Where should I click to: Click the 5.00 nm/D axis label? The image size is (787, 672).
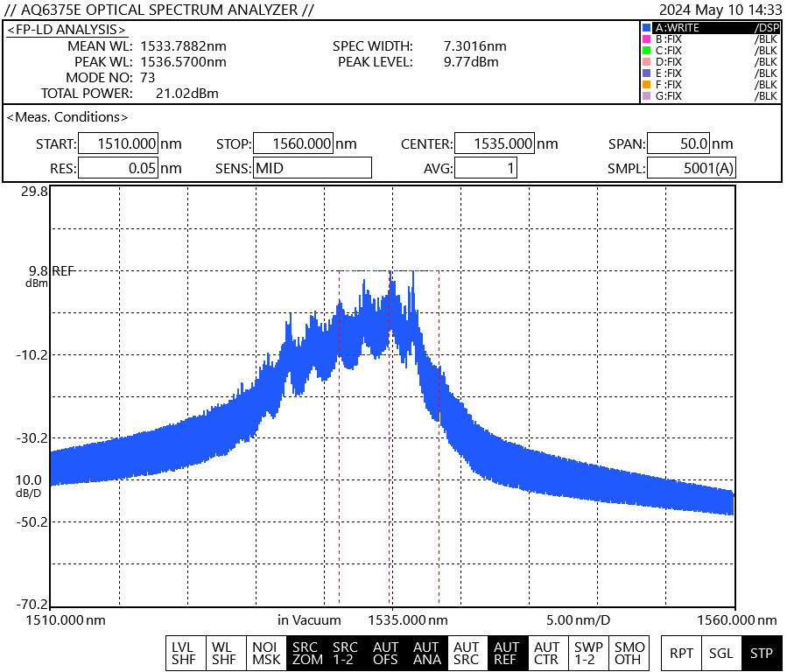click(x=578, y=620)
